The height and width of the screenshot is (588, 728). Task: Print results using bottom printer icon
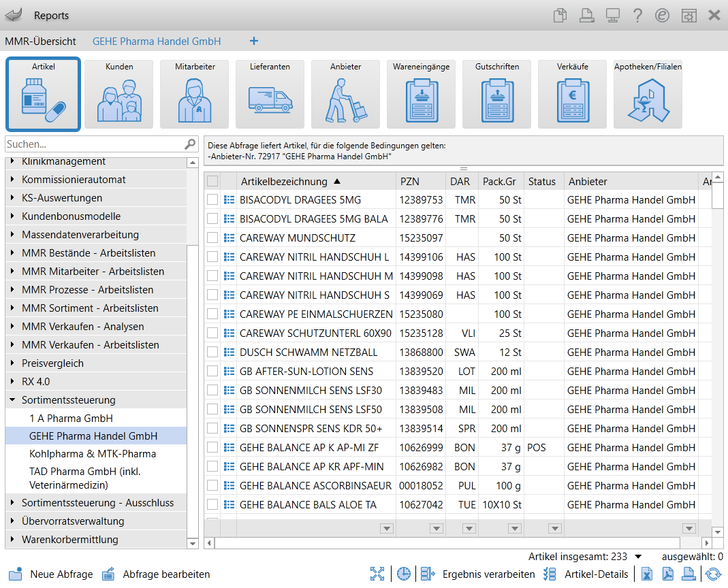[x=689, y=574]
